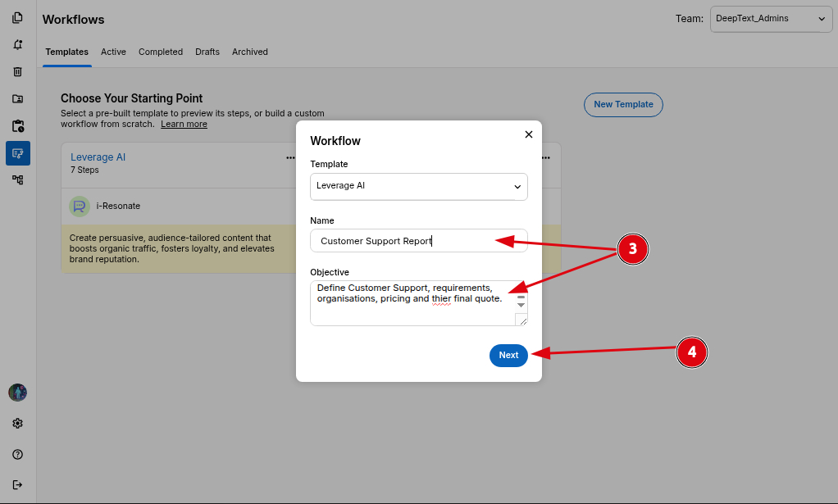Viewport: 838px width, 504px height.
Task: Click the Objective textarea scrollbar down arrow
Action: pos(521,305)
